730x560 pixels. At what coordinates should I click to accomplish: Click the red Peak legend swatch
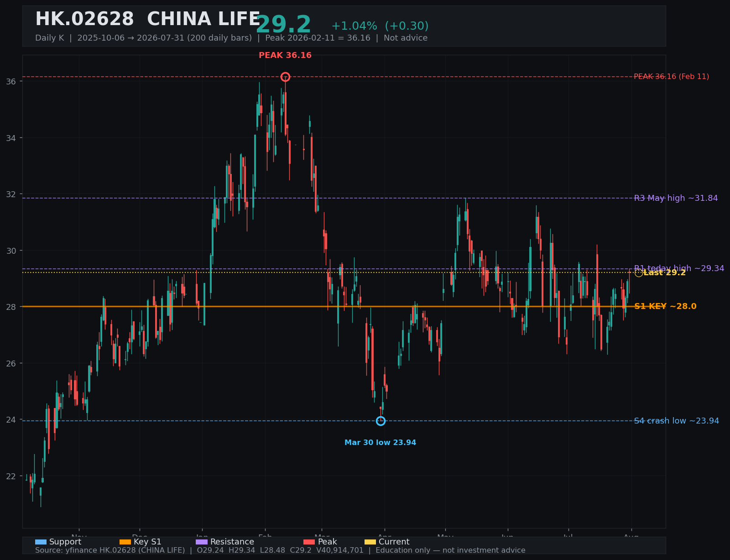pyautogui.click(x=309, y=542)
